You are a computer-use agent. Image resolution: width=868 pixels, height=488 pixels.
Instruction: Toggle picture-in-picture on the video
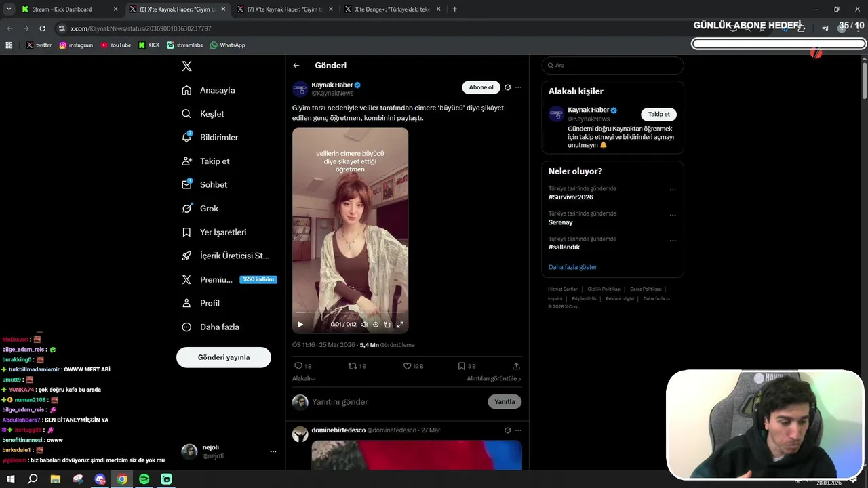[x=388, y=324]
